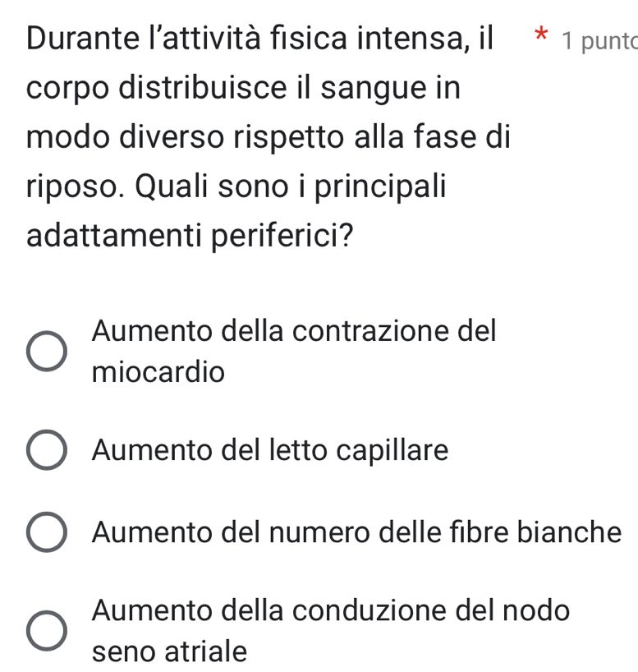Click the answer text "Aumento della conduzione del nodo"
This screenshot has height=672, width=638.
tap(331, 610)
